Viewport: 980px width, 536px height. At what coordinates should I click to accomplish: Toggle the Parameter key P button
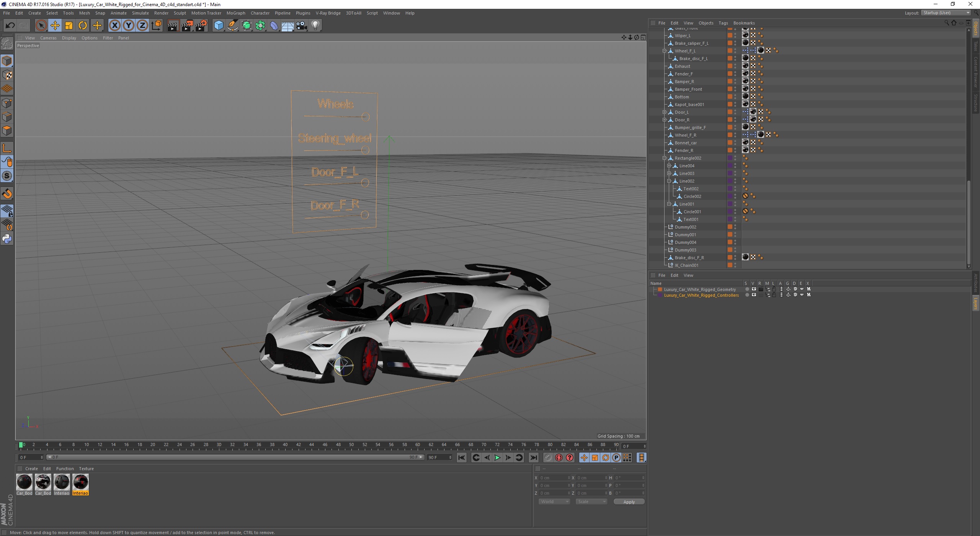click(616, 458)
